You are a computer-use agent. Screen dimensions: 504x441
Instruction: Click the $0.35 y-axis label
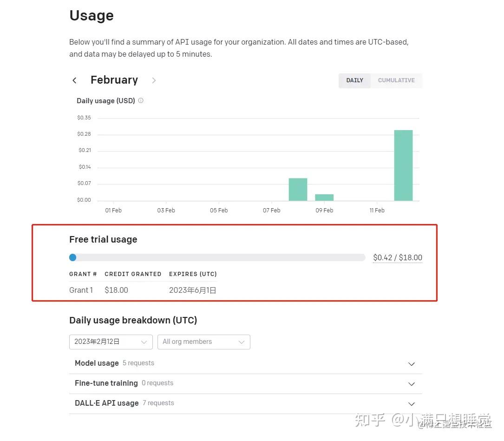[84, 118]
